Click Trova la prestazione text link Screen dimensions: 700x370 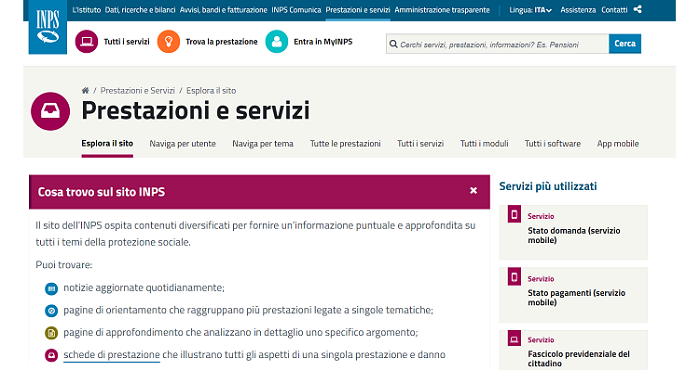(x=221, y=42)
